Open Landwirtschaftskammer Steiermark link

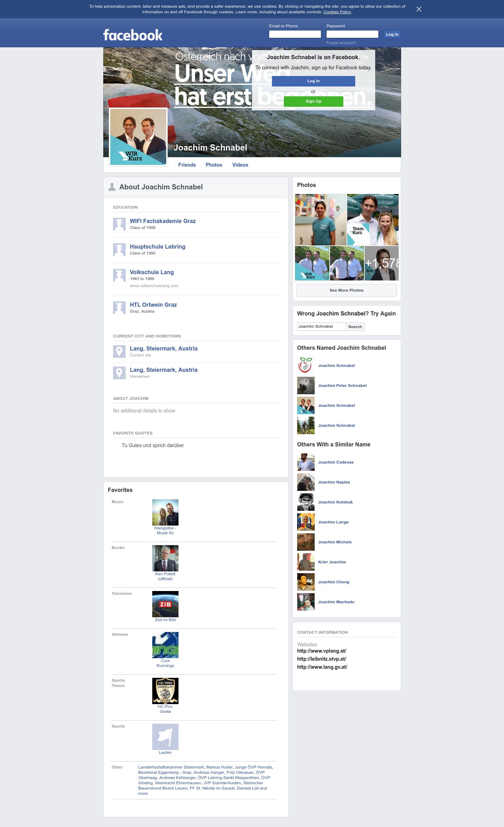pos(171,767)
